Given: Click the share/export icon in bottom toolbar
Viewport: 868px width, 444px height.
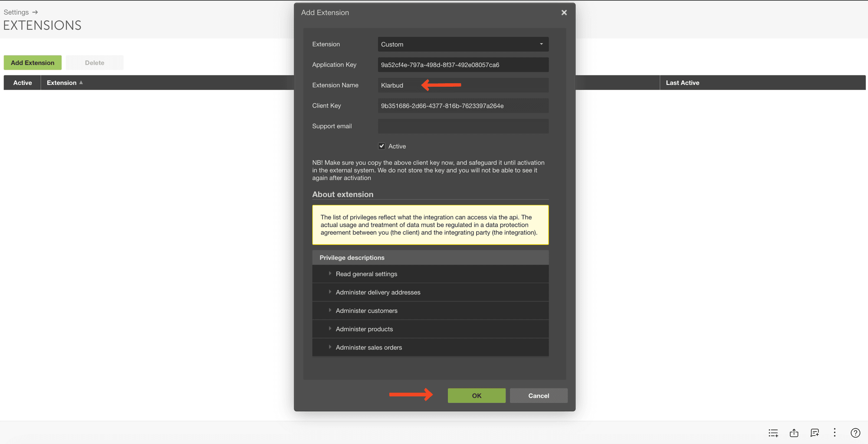Looking at the screenshot, I should (794, 433).
